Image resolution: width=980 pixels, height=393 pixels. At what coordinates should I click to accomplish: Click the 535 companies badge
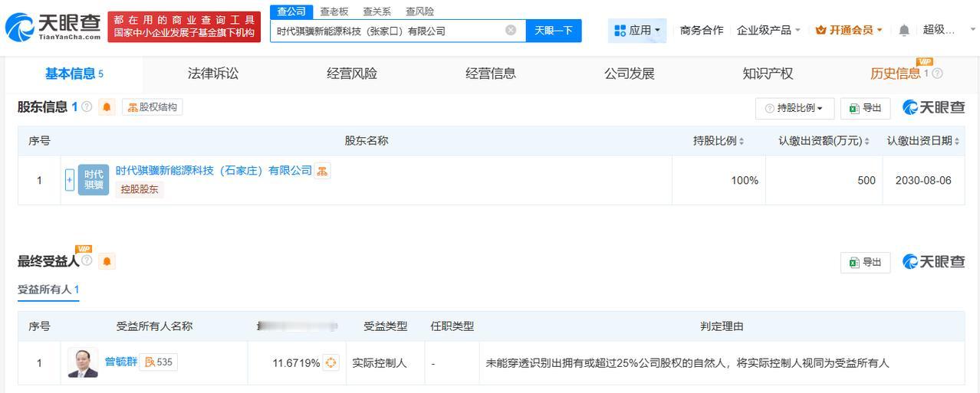coord(159,362)
